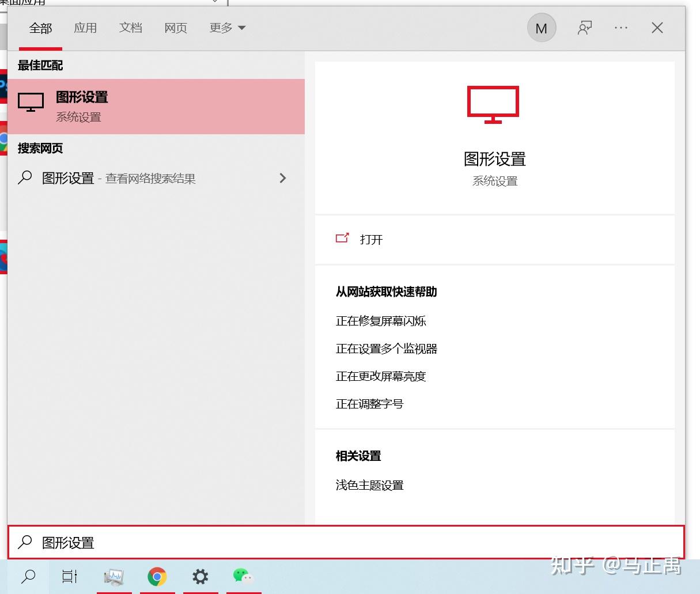
Task: Open help link 正在修复屏幕闪烁
Action: (381, 321)
